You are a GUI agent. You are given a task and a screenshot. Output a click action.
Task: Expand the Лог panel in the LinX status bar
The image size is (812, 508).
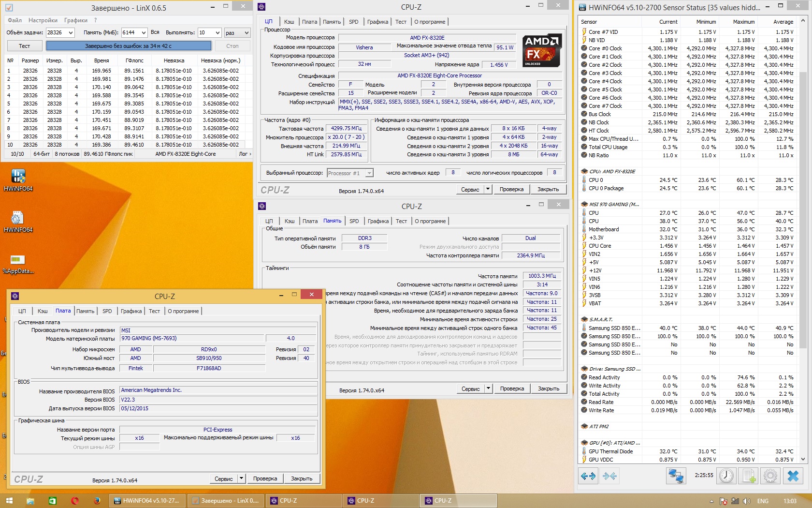(245, 154)
